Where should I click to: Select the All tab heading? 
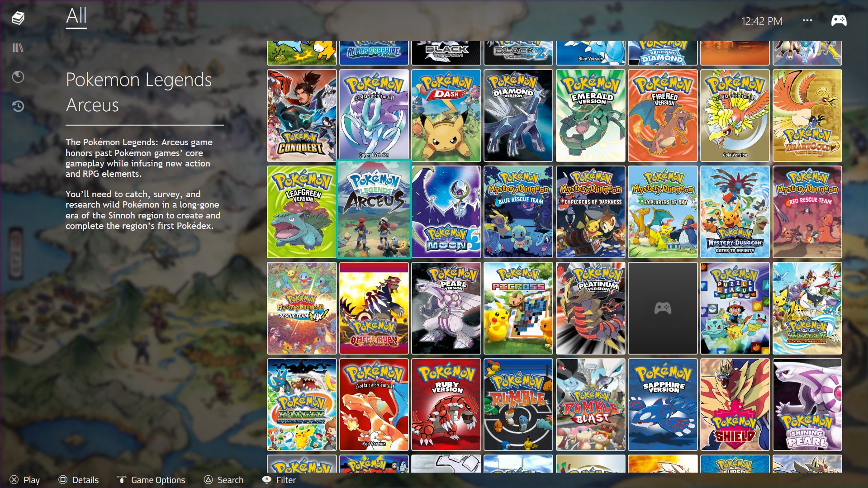[x=76, y=16]
